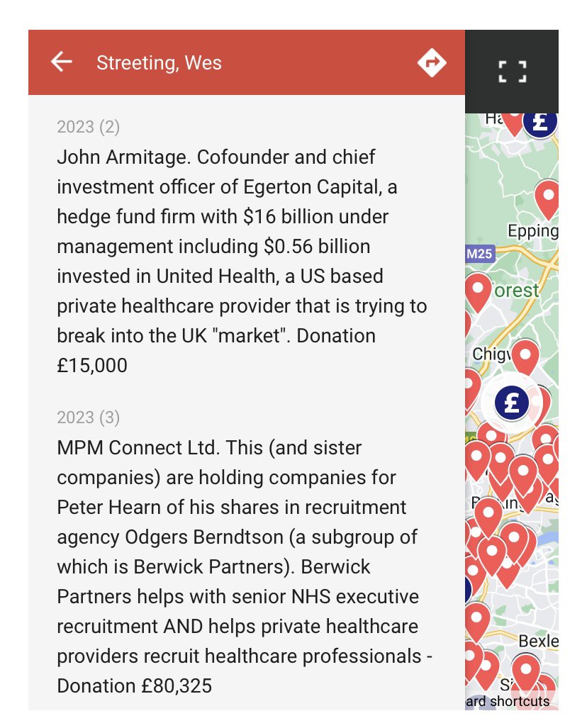587x728 pixels.
Task: Click the red pin next to Chigwell
Action: [525, 357]
